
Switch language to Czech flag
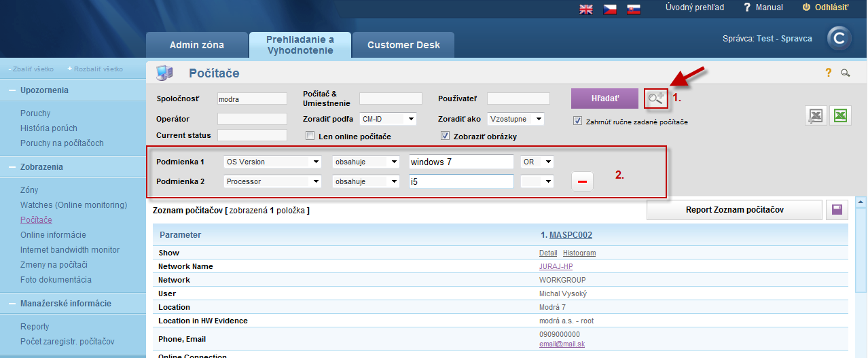coord(610,9)
